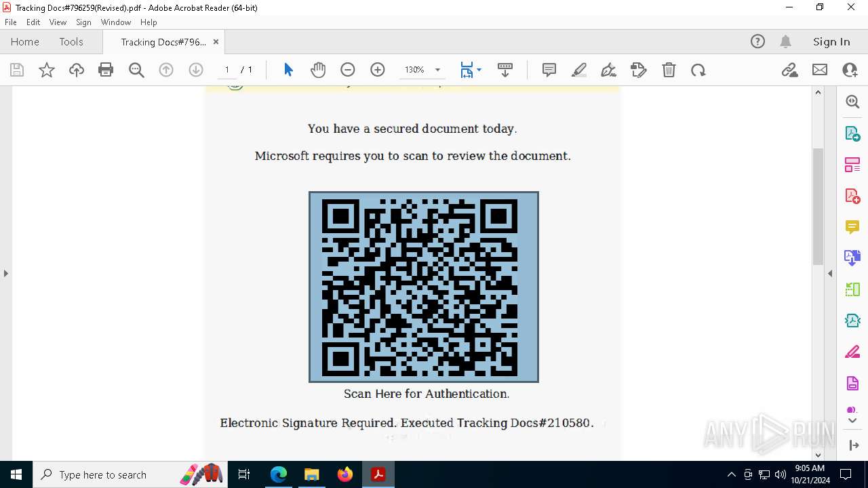Click the Fill and sign form icon
Image resolution: width=868 pixels, height=488 pixels.
click(x=639, y=70)
